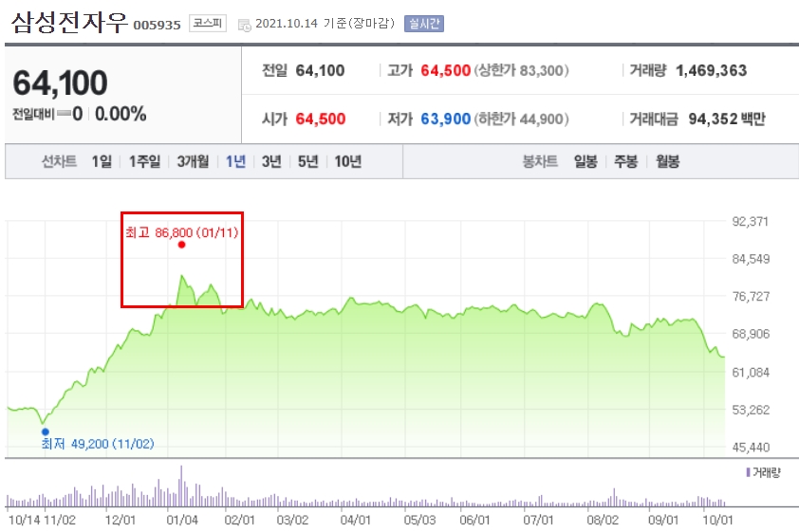The height and width of the screenshot is (532, 799).
Task: Click the 01/04 date axis label
Action: pos(182,521)
